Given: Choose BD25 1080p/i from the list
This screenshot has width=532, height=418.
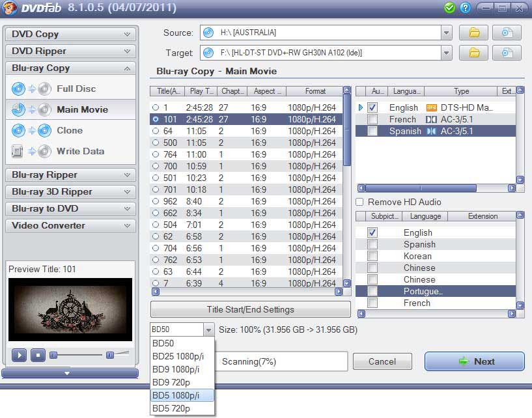Looking at the screenshot, I should pos(182,357).
